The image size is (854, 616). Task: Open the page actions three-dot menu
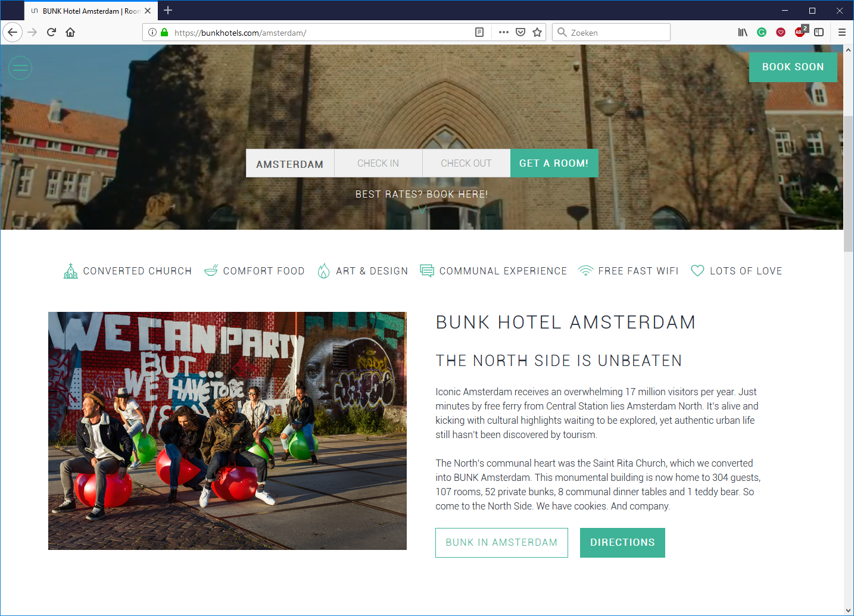pos(504,32)
